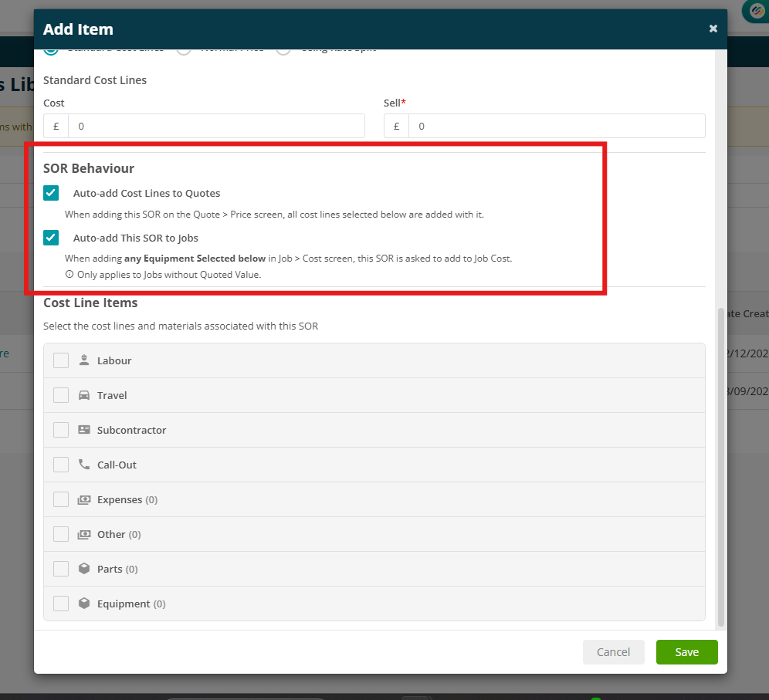The height and width of the screenshot is (700, 769).
Task: Check the Other cost line checkbox
Action: click(x=61, y=534)
